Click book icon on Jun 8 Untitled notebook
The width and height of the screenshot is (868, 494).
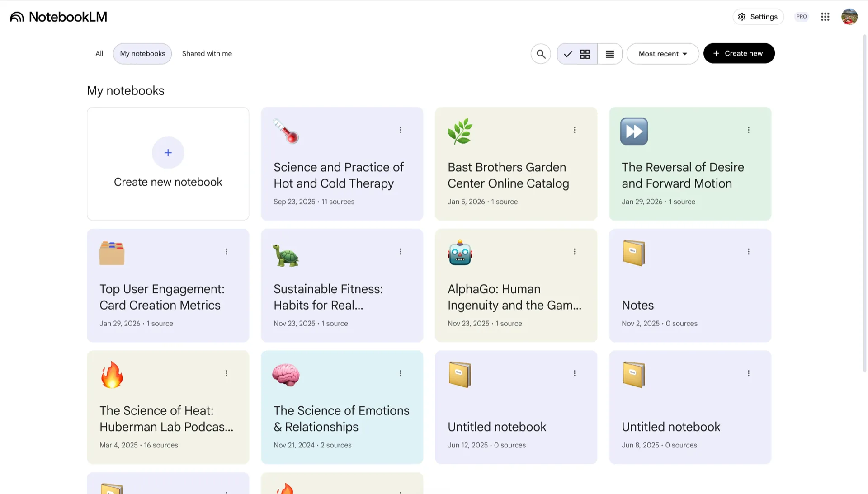(x=634, y=375)
